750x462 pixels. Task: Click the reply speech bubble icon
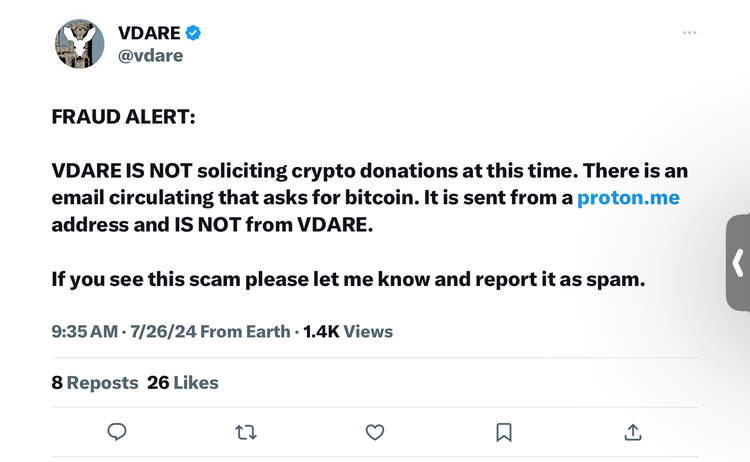pos(117,432)
